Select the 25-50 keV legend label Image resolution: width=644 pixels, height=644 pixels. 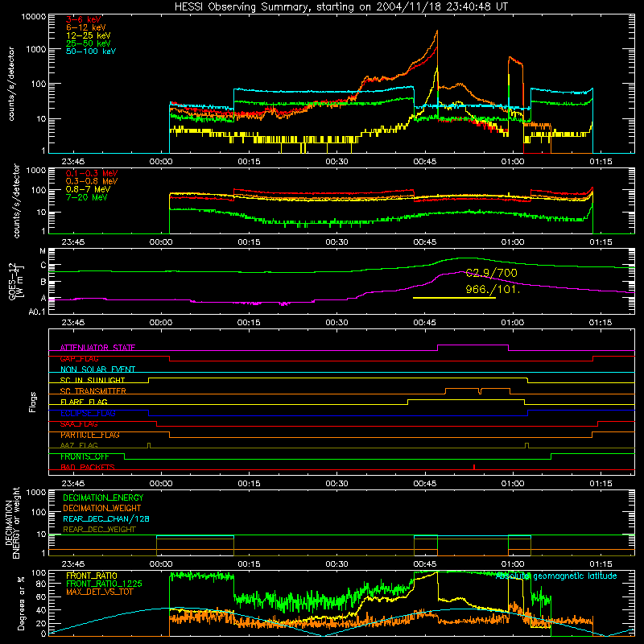pyautogui.click(x=89, y=43)
